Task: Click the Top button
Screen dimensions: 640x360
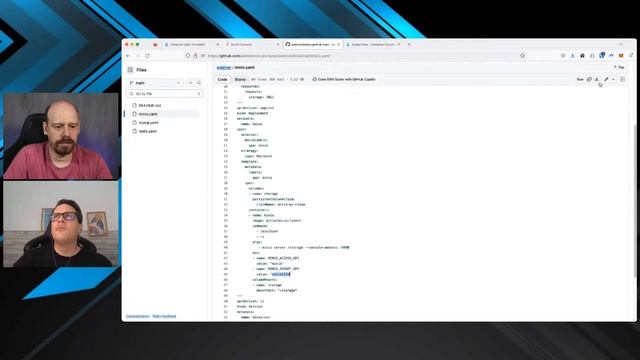Action: (620, 67)
